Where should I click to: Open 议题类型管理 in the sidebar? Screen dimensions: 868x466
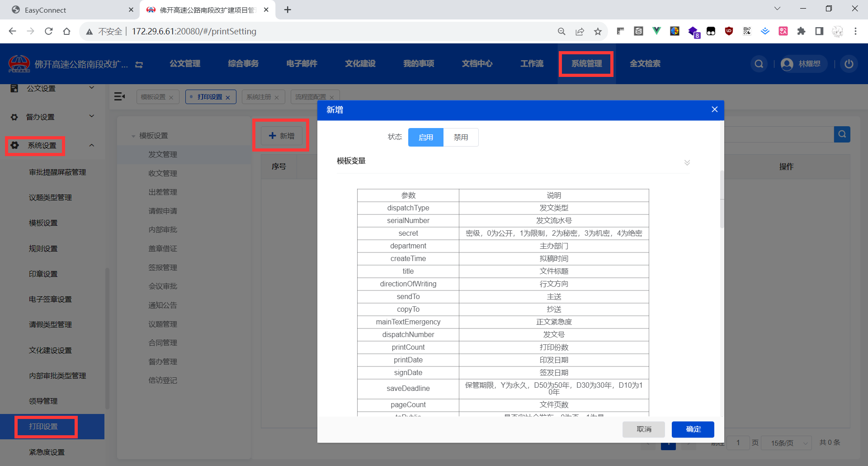50,197
